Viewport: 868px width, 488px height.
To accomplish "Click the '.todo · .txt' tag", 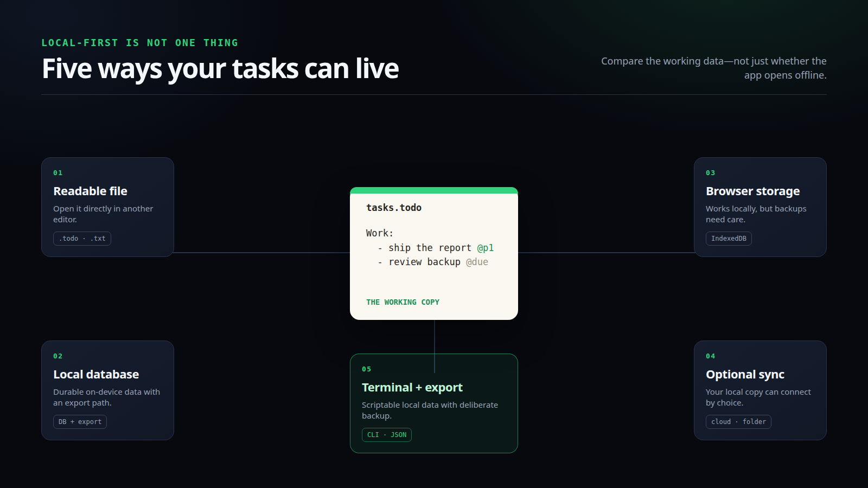I will pyautogui.click(x=82, y=239).
